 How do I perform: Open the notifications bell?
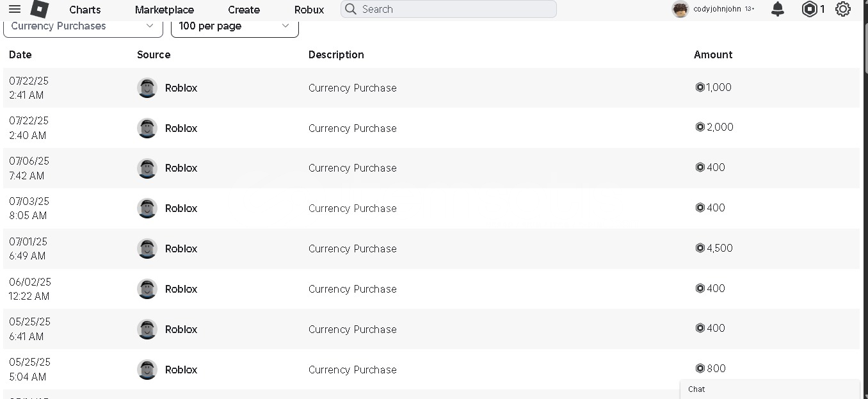click(778, 9)
